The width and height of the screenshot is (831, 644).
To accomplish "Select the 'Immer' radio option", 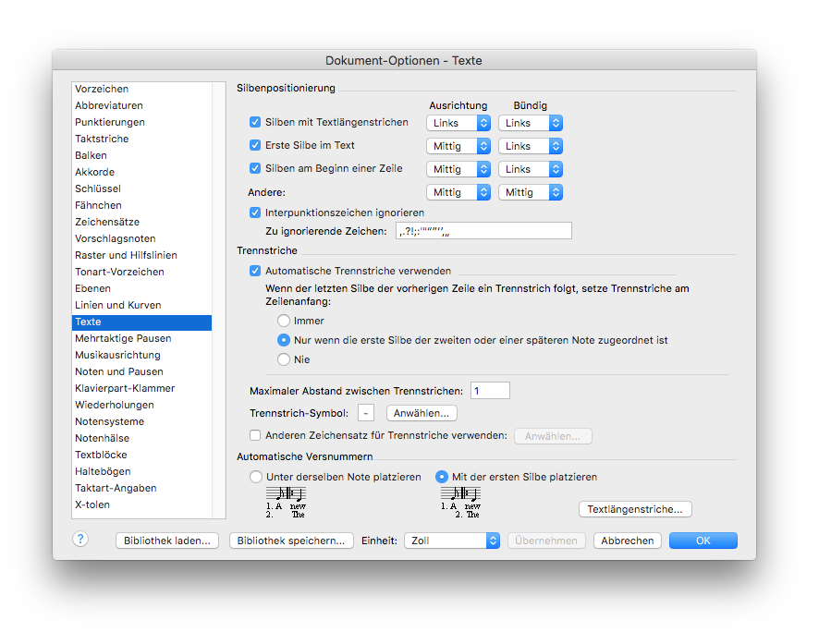I will tap(284, 321).
